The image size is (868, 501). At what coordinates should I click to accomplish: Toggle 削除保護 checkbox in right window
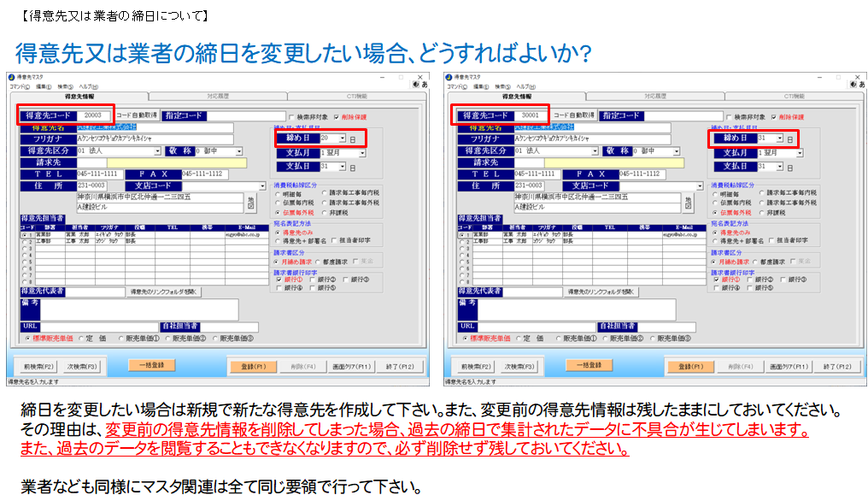pos(768,117)
